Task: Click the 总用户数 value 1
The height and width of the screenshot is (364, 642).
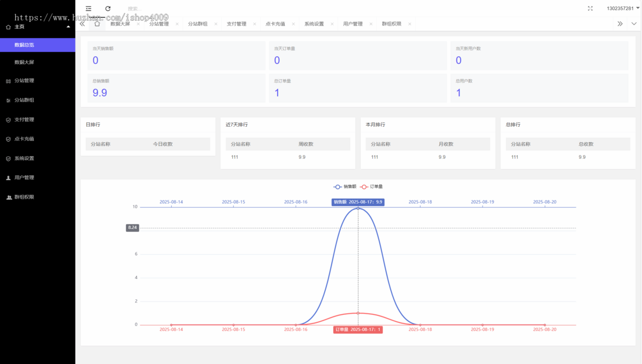Action: click(x=458, y=93)
